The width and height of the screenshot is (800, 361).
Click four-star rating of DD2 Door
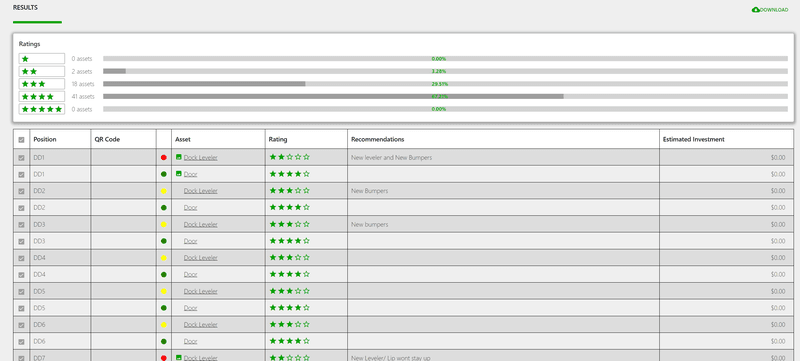point(289,207)
